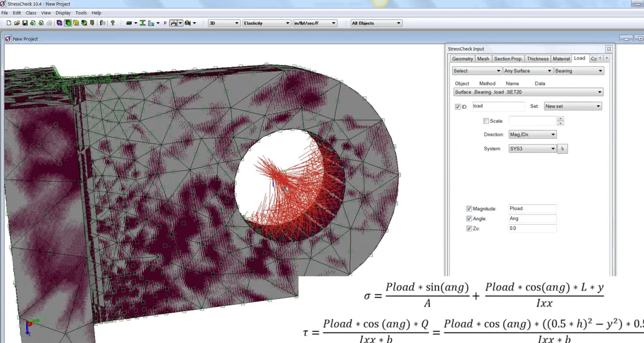This screenshot has height=343, width=644.
Task: Click the Scale value up stepper arrow
Action: [x=560, y=118]
